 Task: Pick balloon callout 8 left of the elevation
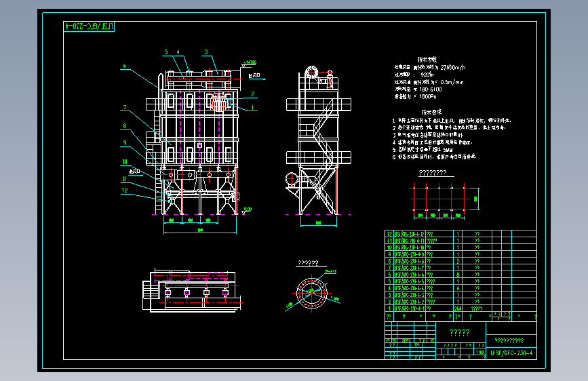[x=125, y=126]
